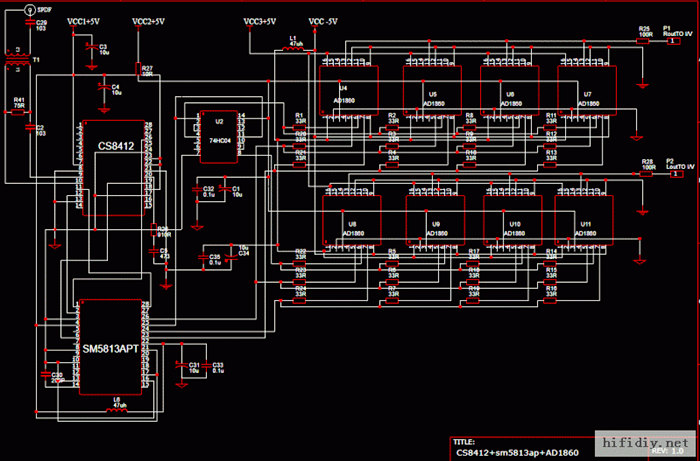Click the ground symbol below C3
The image size is (700, 461).
[92, 67]
